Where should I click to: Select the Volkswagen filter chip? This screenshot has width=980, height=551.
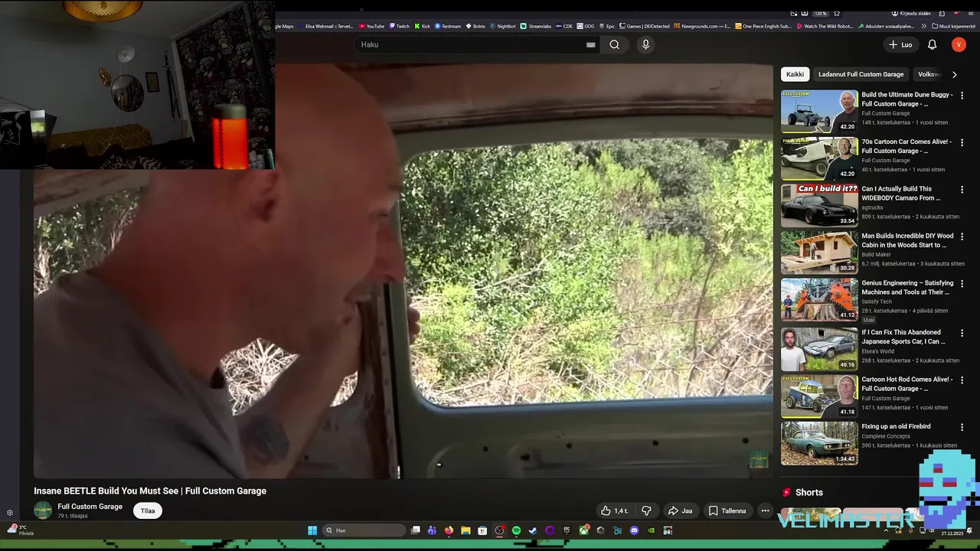(929, 74)
